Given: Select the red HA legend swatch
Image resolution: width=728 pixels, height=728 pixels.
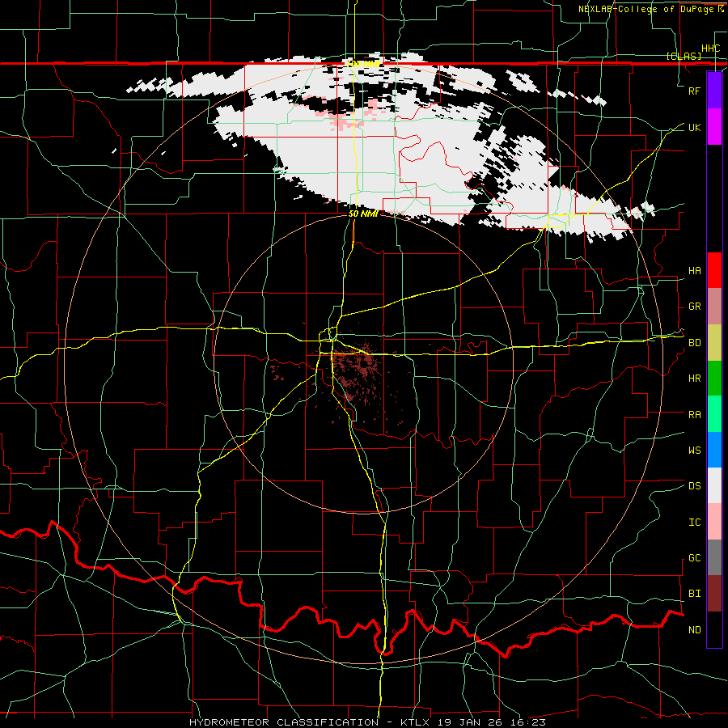Looking at the screenshot, I should pos(714,270).
